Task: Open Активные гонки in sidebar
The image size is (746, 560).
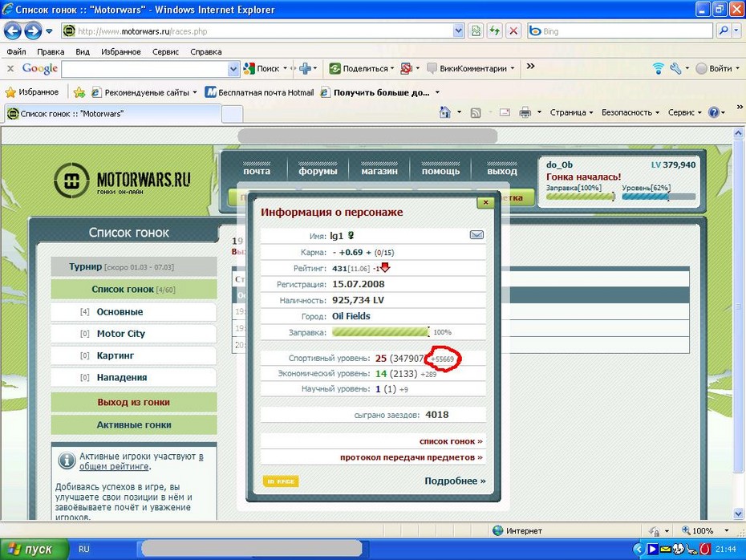Action: 134,425
